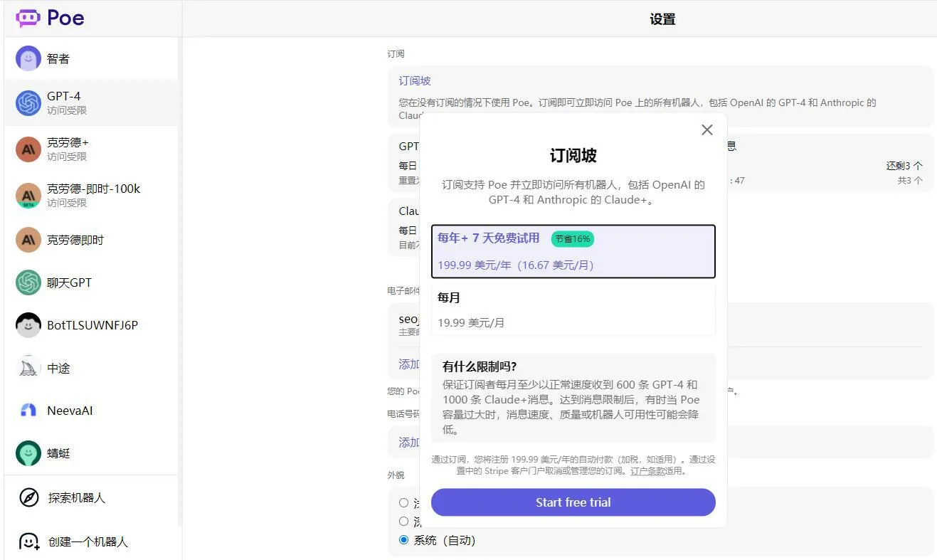Screen dimensions: 937x560
Task: Click the 探索机器人 compass icon
Action: [29, 497]
